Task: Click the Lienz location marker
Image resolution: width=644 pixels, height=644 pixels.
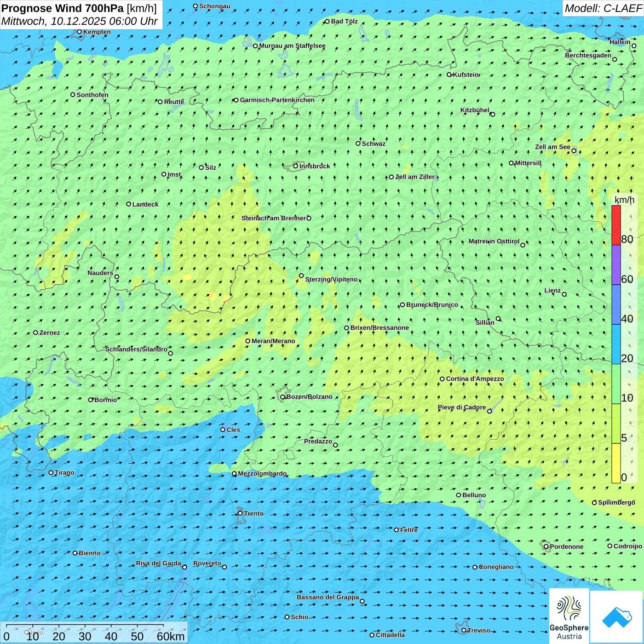Action: pos(564,294)
